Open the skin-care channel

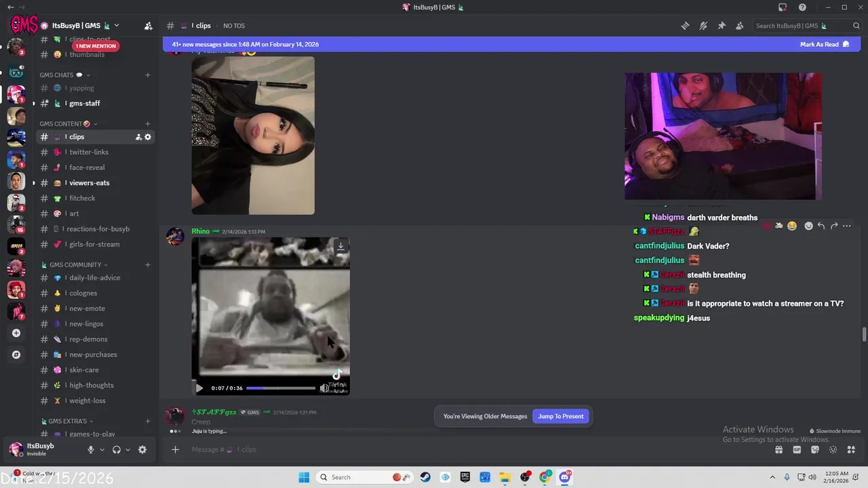tap(95, 370)
